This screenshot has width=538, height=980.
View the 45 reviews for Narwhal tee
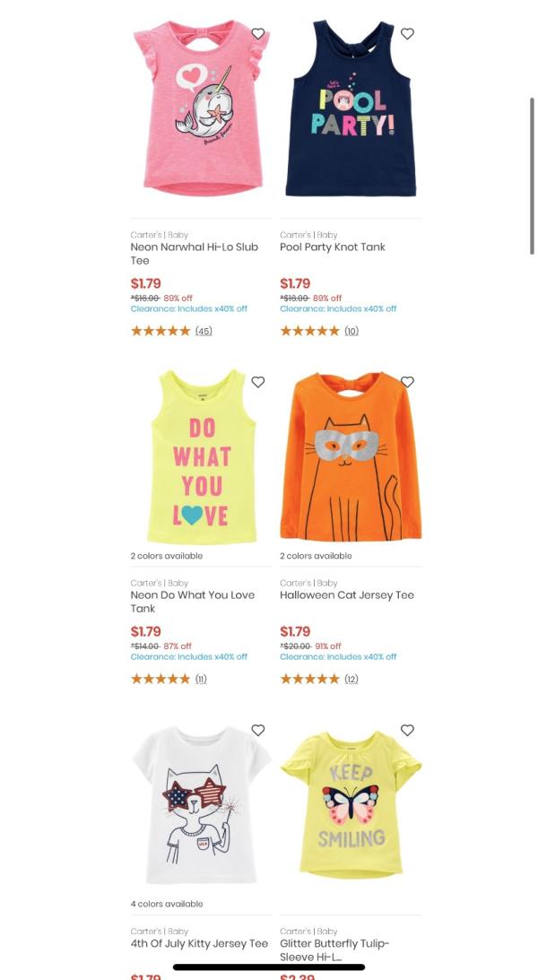tap(204, 331)
